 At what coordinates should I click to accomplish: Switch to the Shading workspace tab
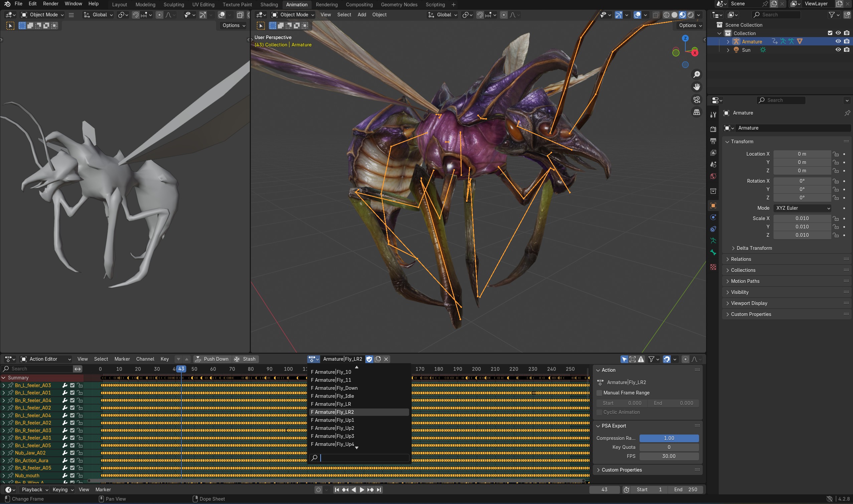tap(269, 4)
